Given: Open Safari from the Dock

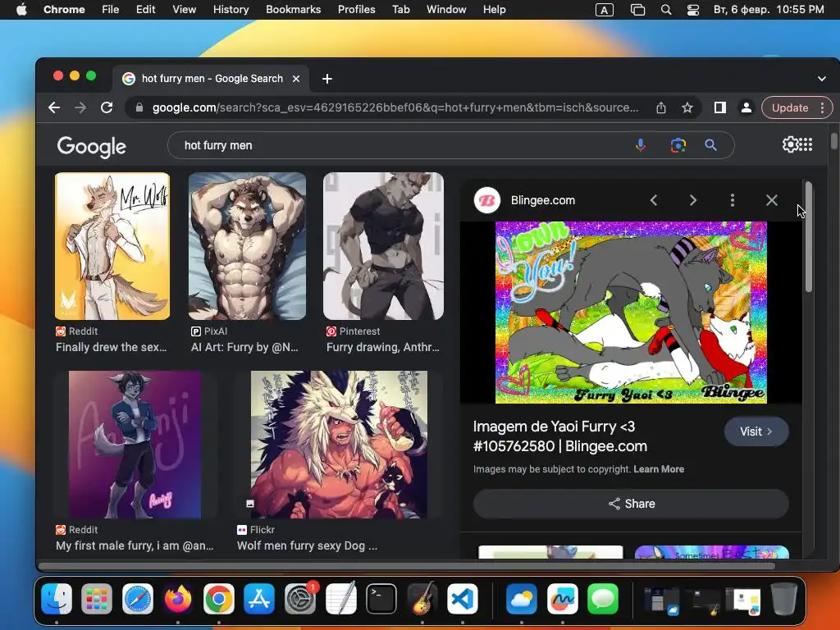Looking at the screenshot, I should (x=138, y=598).
